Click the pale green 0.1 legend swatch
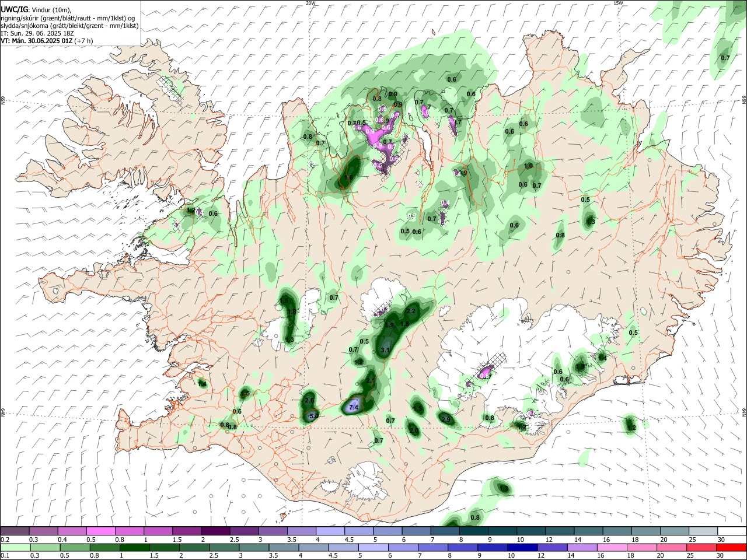This screenshot has height=560, width=747. click(x=15, y=547)
